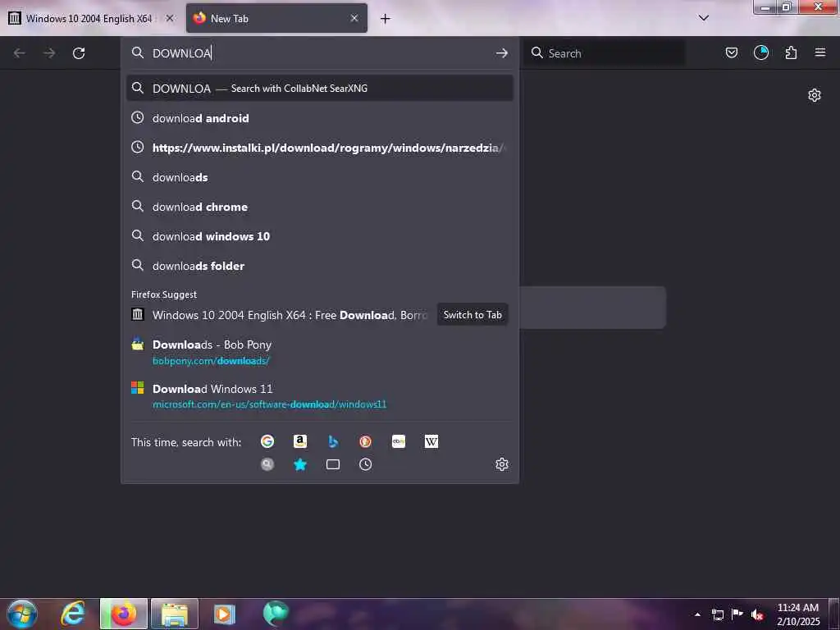840x630 pixels.
Task: Open bobpony.com/downloads/ URL
Action: coord(211,361)
